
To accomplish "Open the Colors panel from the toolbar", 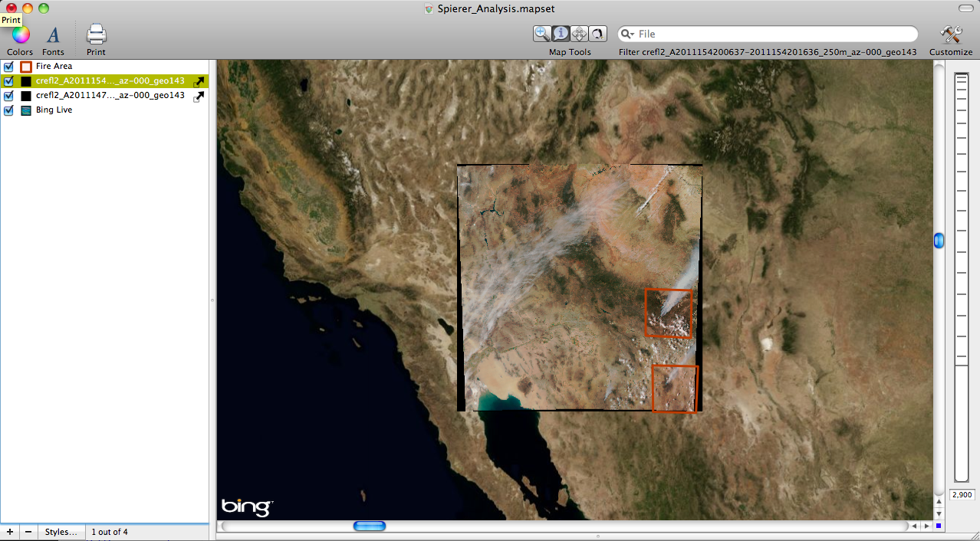I will coord(19,35).
